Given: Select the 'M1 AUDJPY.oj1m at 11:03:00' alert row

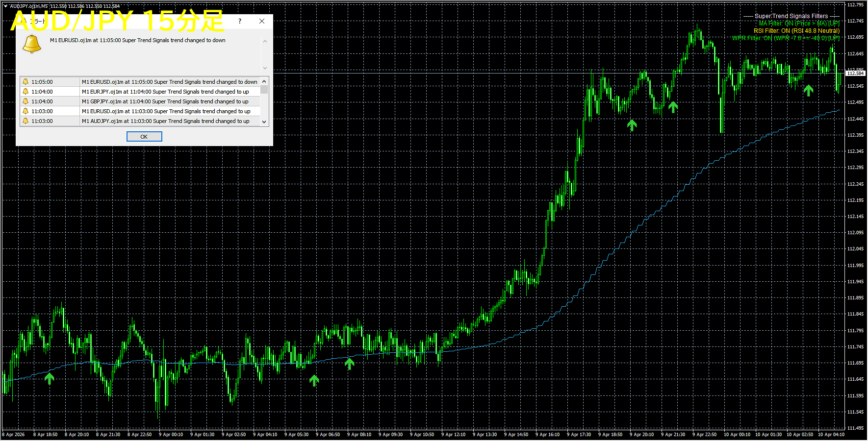Looking at the screenshot, I should click(140, 121).
